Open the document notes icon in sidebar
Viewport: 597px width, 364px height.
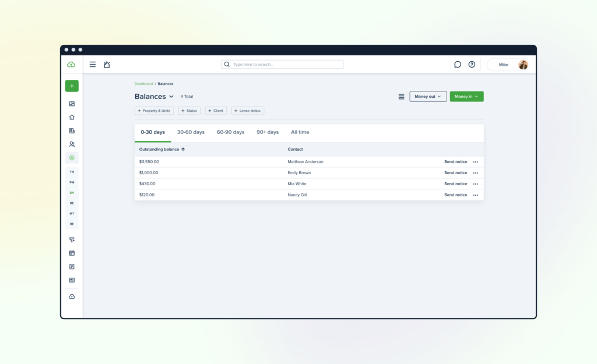coord(72,267)
